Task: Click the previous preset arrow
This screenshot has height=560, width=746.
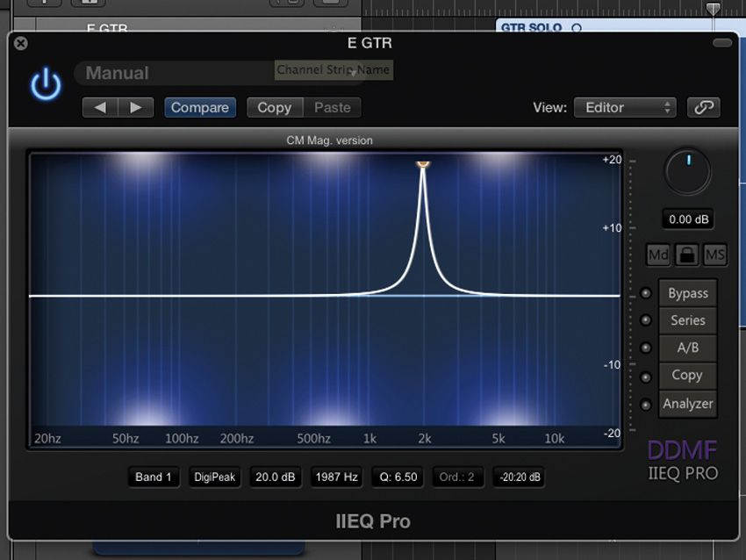Action: (x=99, y=107)
